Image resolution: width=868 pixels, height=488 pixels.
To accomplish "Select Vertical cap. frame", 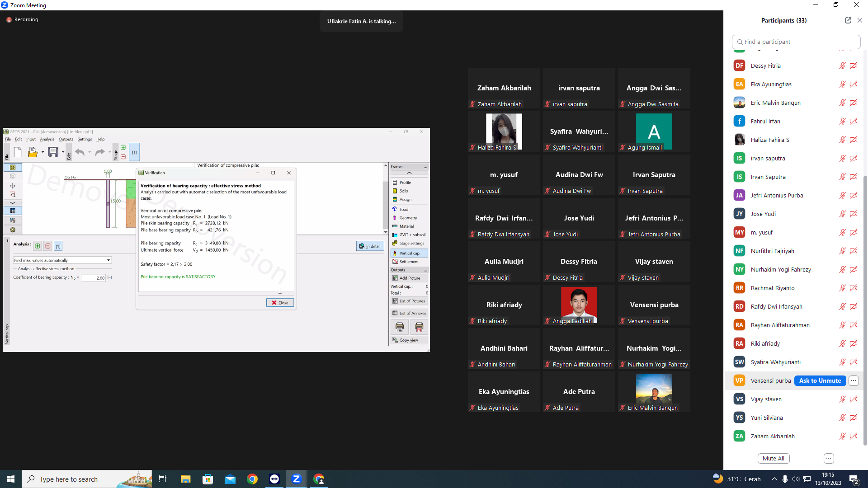I will pos(409,253).
